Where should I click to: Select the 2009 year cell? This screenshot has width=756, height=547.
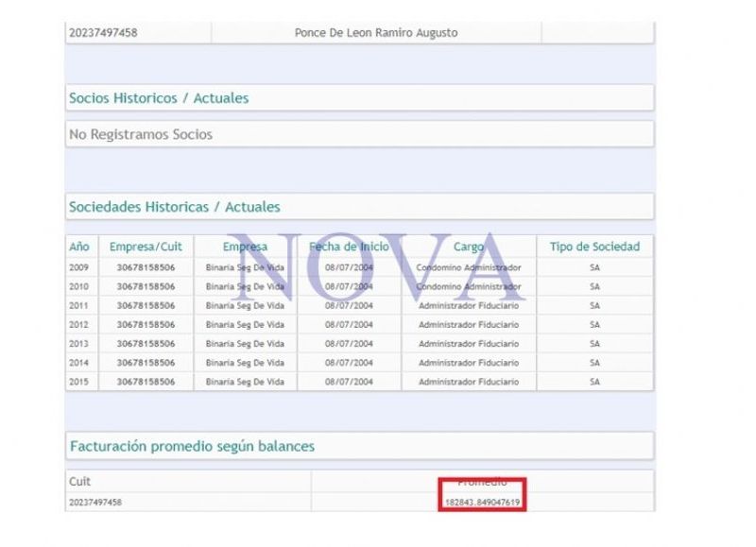click(x=79, y=268)
